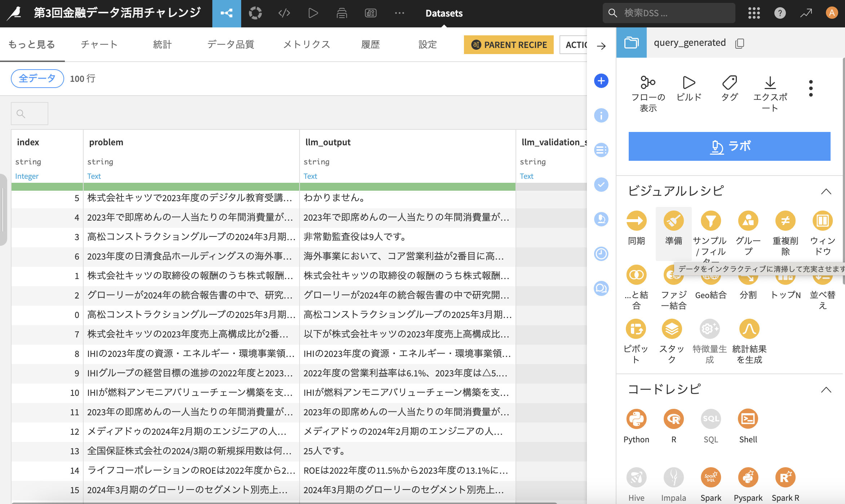Screen dimensions: 845x504
Task: Open the apps grid menu icon
Action: [754, 13]
